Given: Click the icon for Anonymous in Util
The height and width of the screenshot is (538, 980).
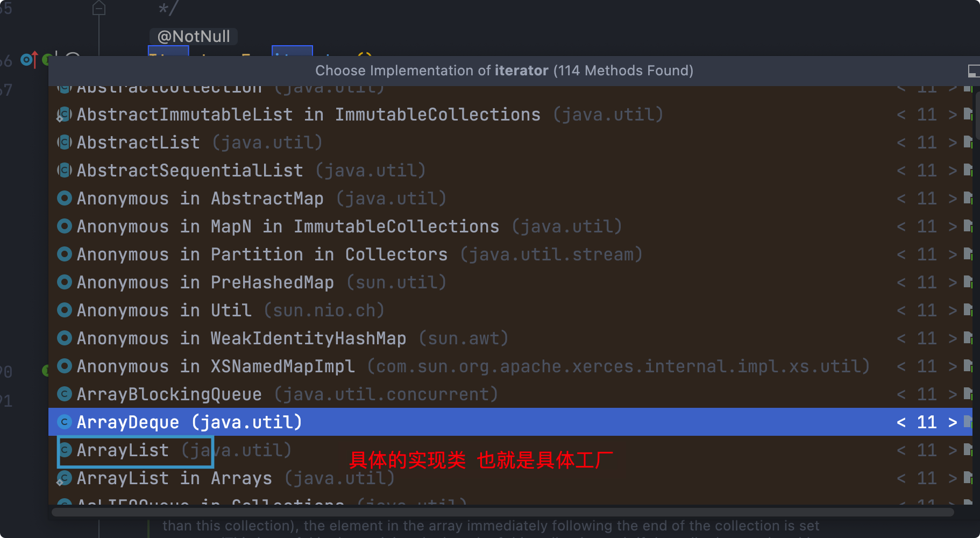Looking at the screenshot, I should click(65, 310).
